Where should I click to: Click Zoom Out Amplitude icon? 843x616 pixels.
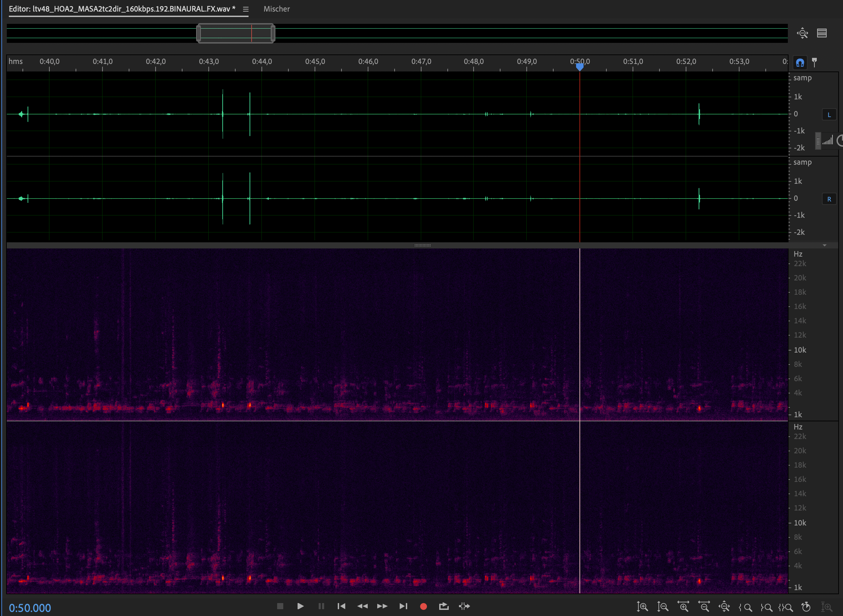(x=663, y=607)
